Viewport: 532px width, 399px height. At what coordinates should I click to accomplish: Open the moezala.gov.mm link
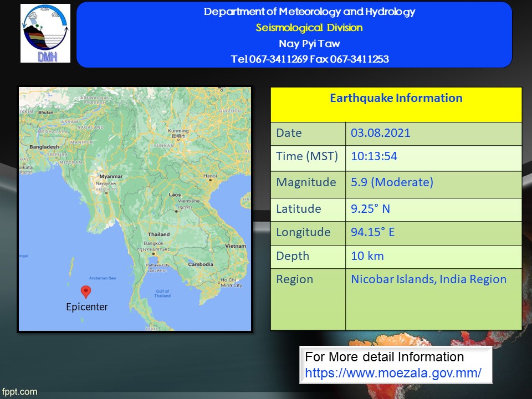pos(393,373)
